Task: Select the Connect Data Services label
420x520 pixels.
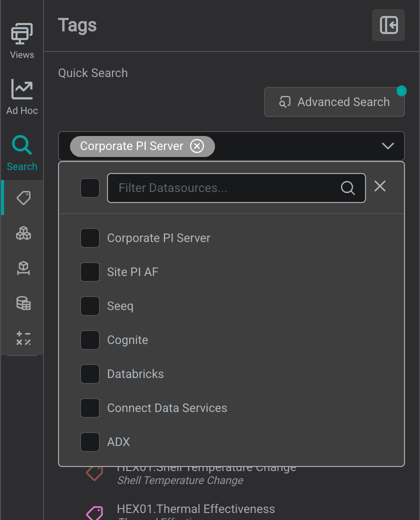Action: click(167, 408)
